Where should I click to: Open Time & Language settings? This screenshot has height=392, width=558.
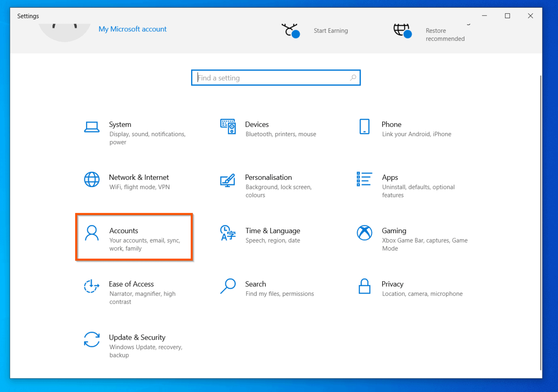pyautogui.click(x=272, y=234)
